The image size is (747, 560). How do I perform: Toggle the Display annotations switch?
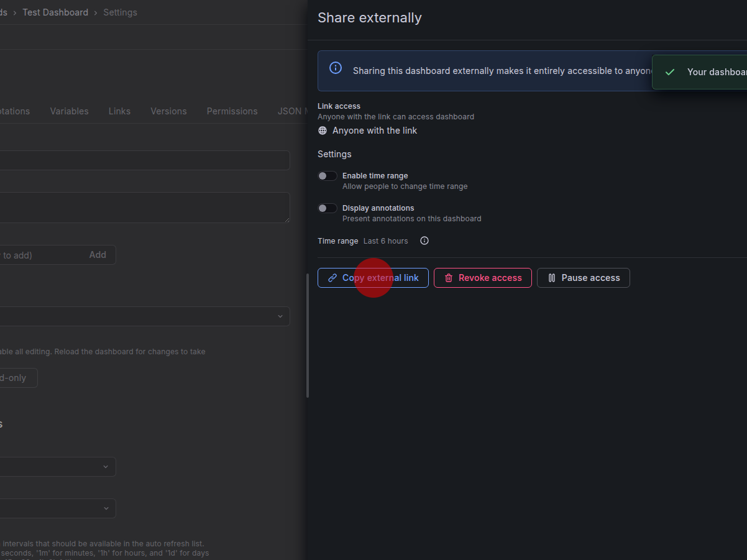click(x=328, y=208)
